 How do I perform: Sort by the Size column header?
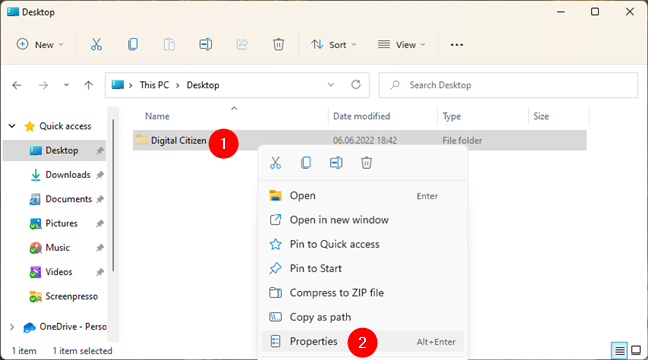pyautogui.click(x=541, y=116)
